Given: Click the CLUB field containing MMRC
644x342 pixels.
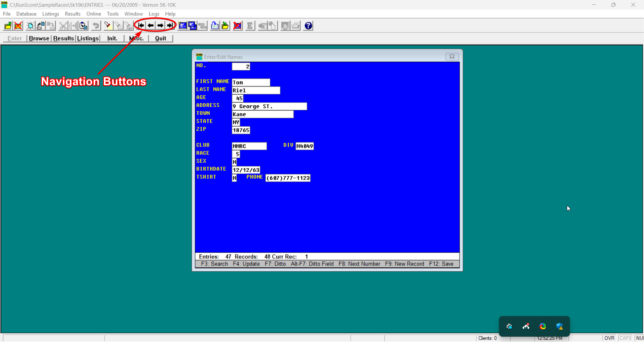Looking at the screenshot, I should [x=249, y=146].
